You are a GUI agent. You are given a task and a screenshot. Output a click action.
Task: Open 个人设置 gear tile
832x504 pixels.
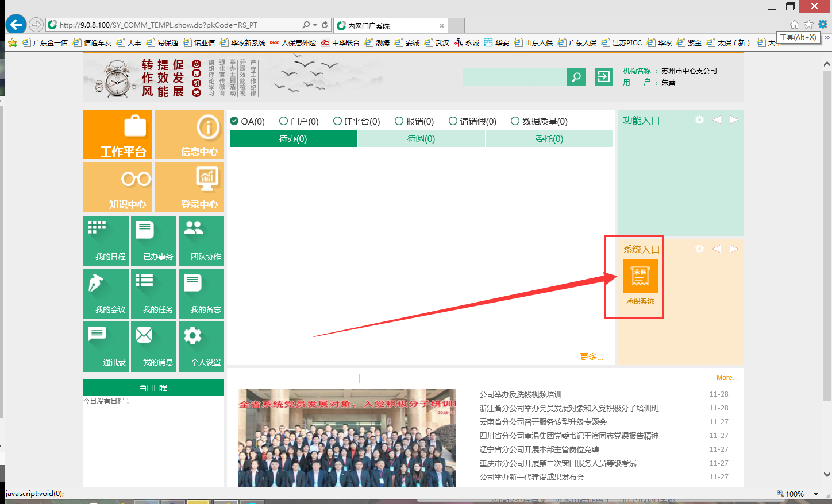pyautogui.click(x=201, y=347)
